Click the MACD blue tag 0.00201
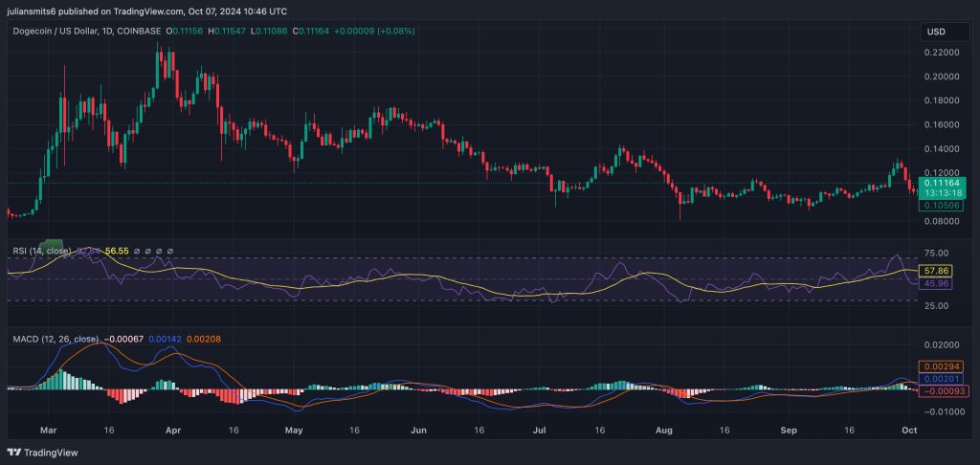 (x=942, y=380)
